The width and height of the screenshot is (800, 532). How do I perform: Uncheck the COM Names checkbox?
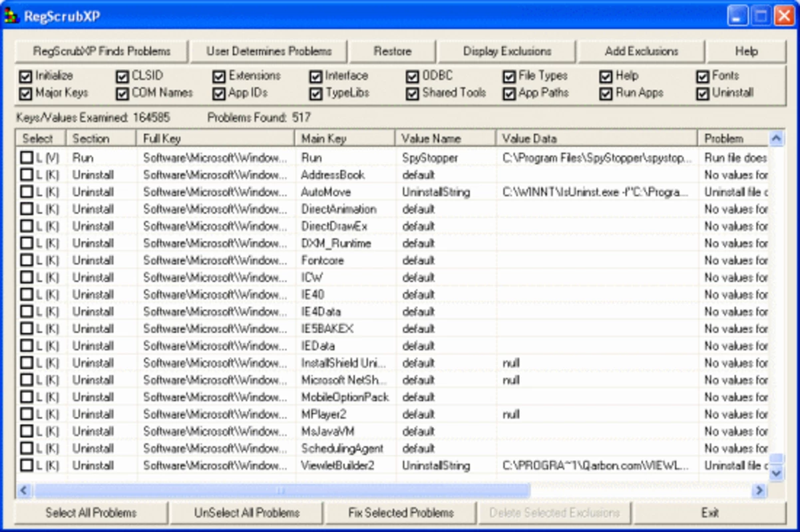[122, 94]
